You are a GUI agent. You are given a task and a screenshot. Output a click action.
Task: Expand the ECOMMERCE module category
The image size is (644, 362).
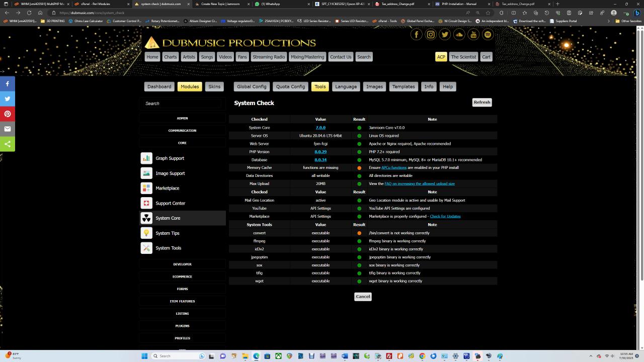click(x=182, y=277)
